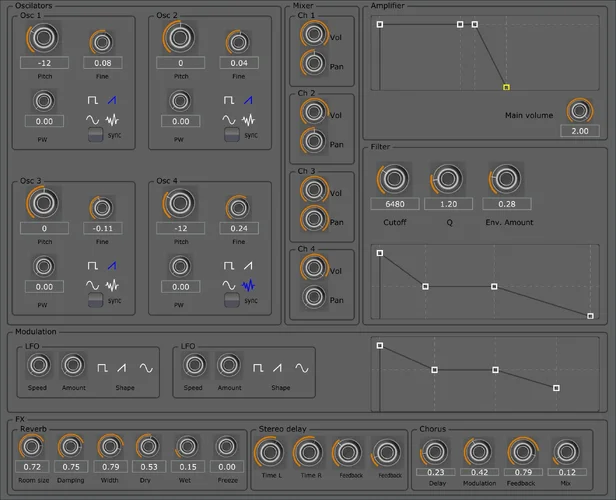This screenshot has height=500, width=616.
Task: Select the sawtooth waveform in Osc 4
Action: tap(249, 266)
